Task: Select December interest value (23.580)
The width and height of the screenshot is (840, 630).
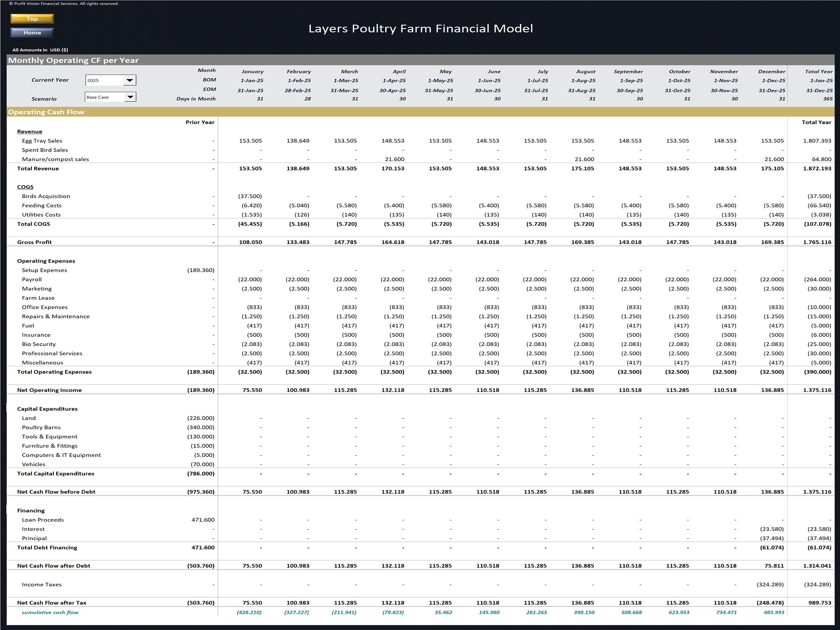Action: (x=772, y=529)
